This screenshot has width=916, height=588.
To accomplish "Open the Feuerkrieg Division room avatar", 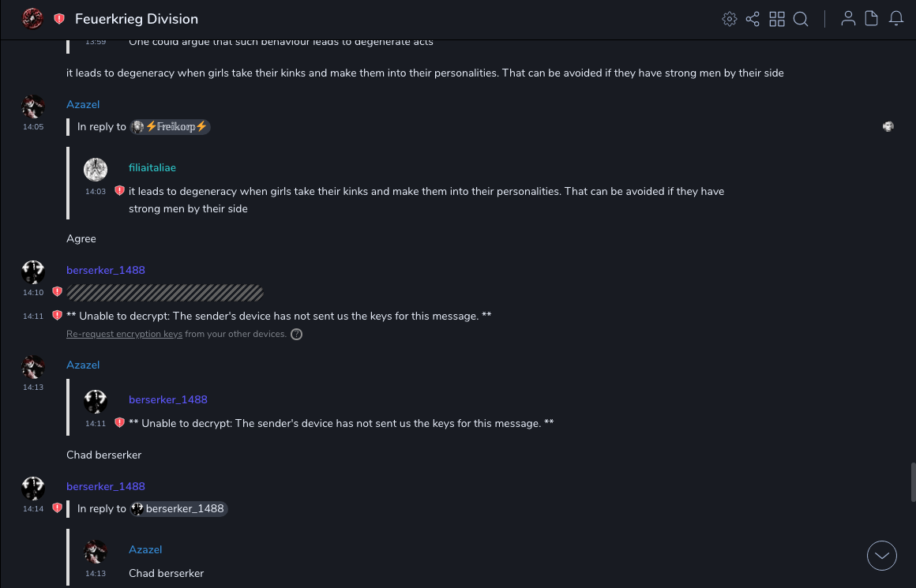I will (32, 19).
